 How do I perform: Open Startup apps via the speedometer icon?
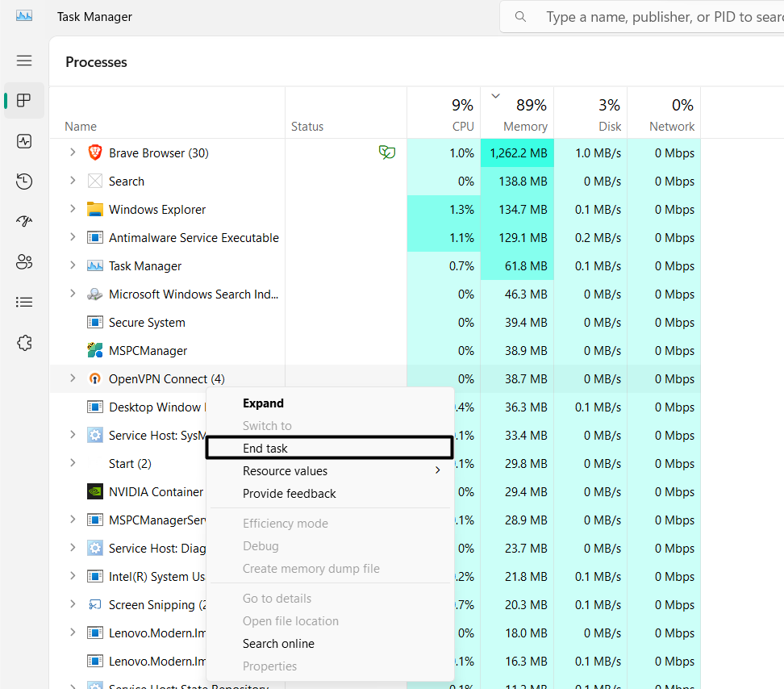[x=24, y=221]
